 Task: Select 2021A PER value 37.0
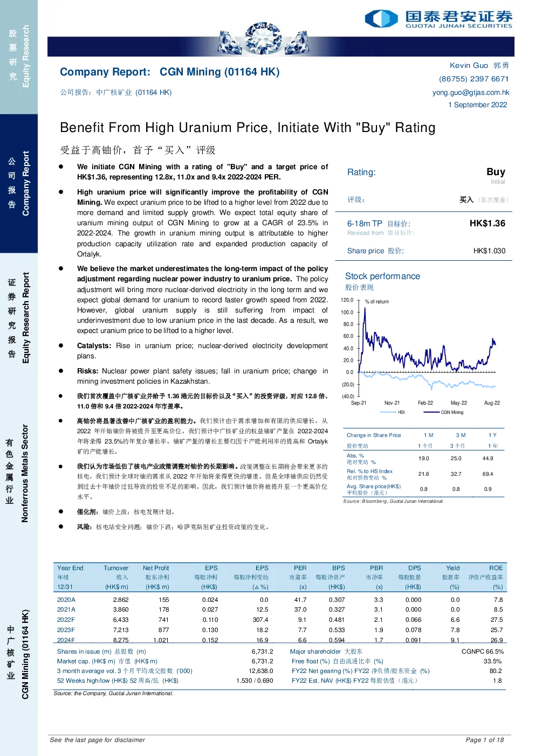point(300,609)
